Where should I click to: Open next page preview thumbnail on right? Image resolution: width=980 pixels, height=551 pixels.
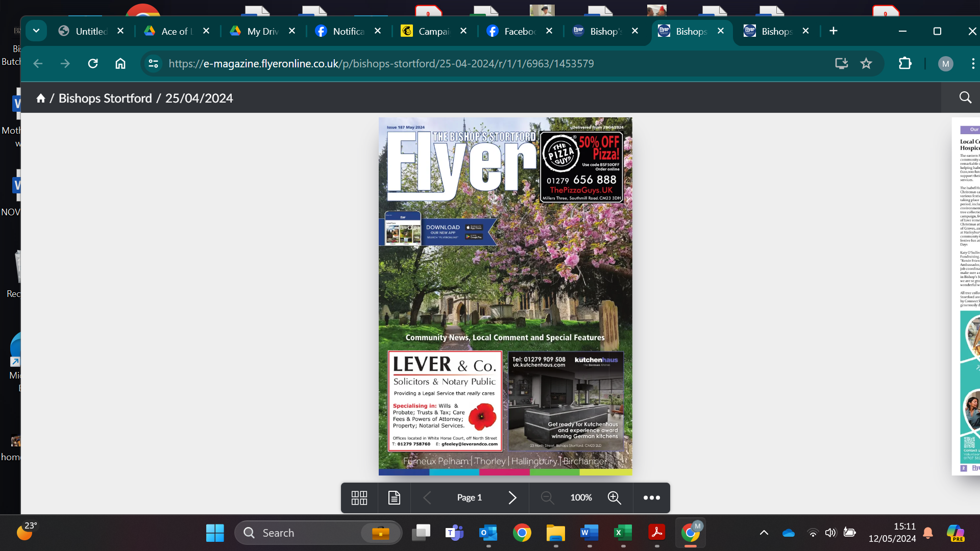966,296
